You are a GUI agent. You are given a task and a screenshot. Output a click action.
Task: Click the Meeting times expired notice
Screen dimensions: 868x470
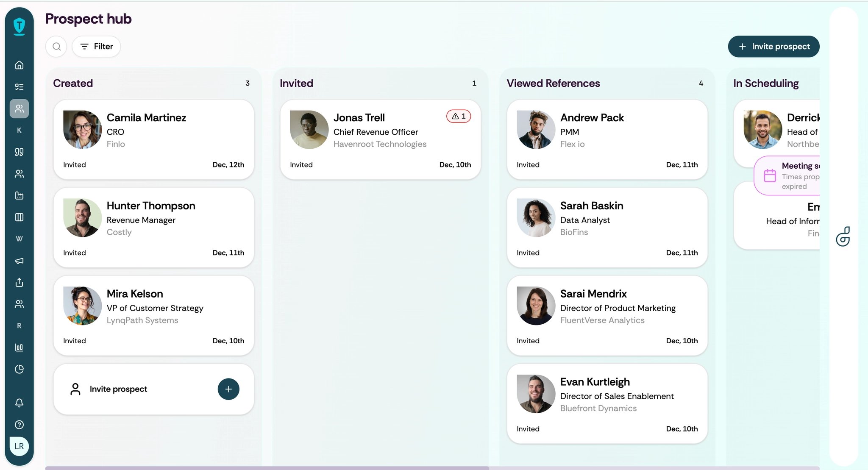(787, 175)
